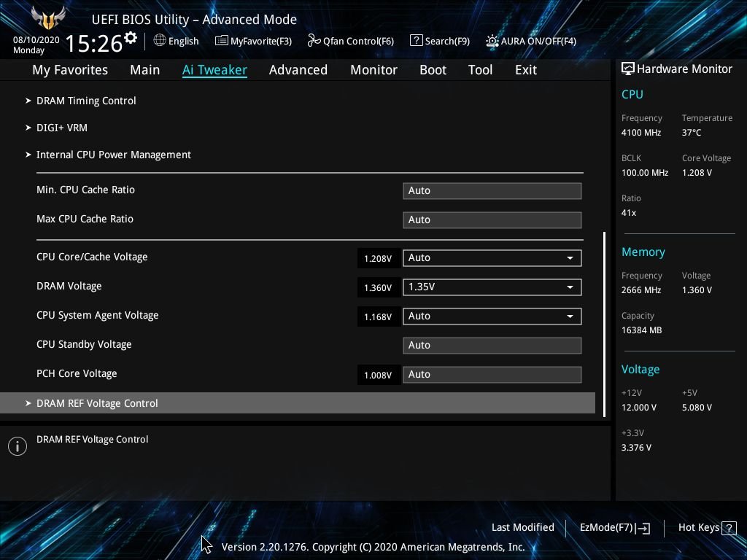Click CPU Temperature 37°C value
The image size is (747, 560).
692,133
